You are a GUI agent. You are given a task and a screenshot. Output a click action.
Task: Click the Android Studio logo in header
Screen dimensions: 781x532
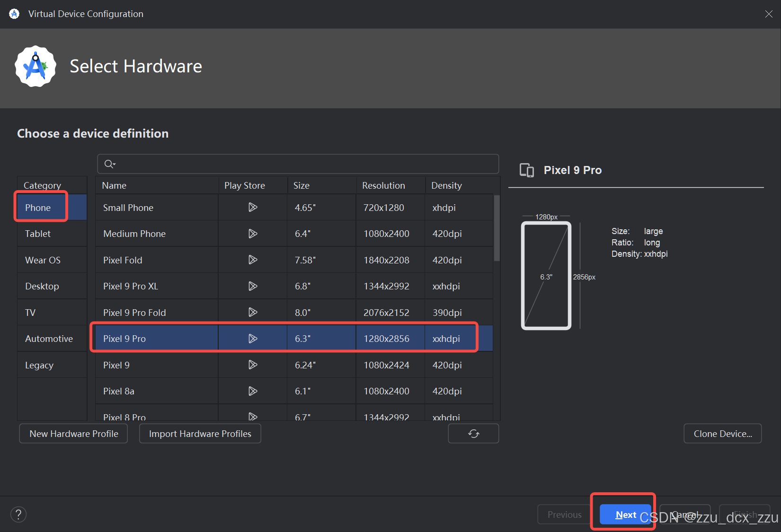(35, 66)
